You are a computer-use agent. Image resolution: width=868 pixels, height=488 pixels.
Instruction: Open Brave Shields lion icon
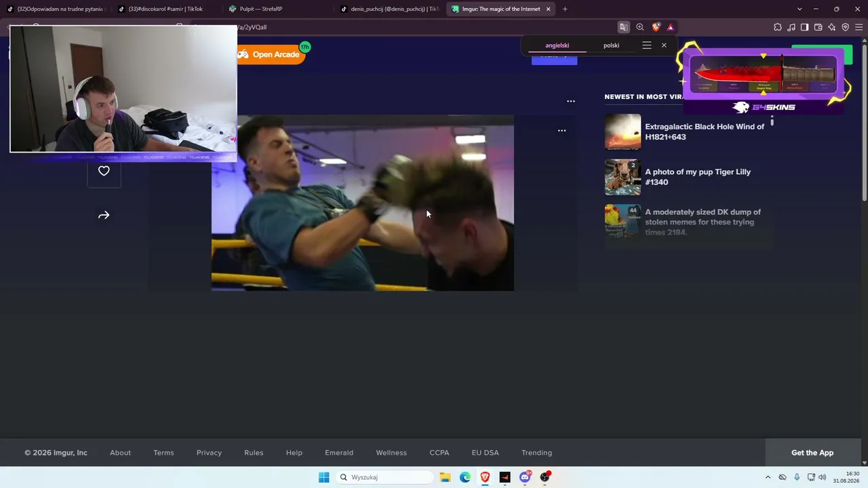[x=656, y=27]
